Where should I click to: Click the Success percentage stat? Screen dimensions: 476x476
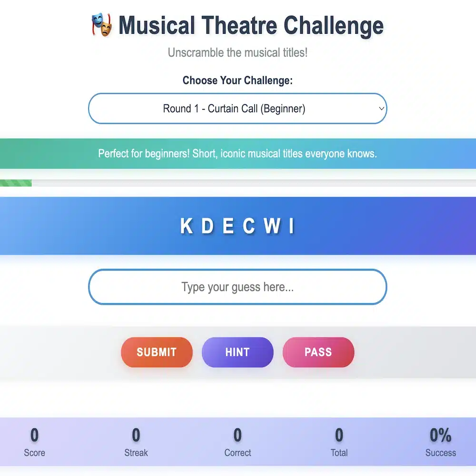440,442
